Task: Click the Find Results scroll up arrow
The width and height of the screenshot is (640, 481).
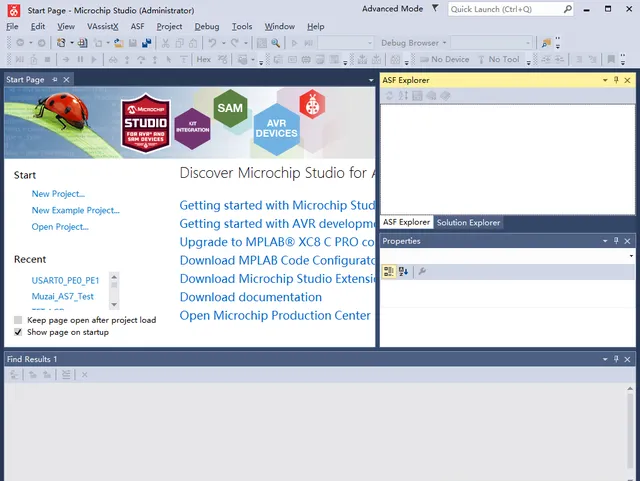Action: [x=630, y=389]
